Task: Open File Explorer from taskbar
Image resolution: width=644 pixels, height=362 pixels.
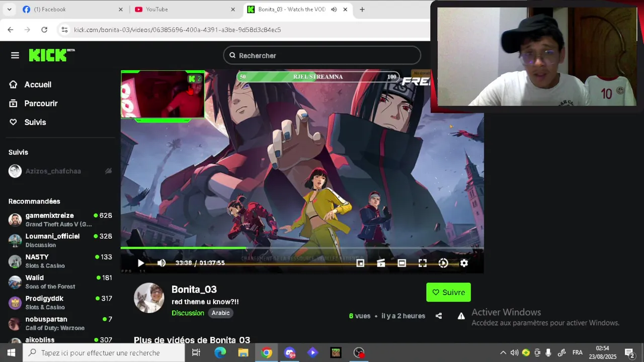Action: coord(244,352)
